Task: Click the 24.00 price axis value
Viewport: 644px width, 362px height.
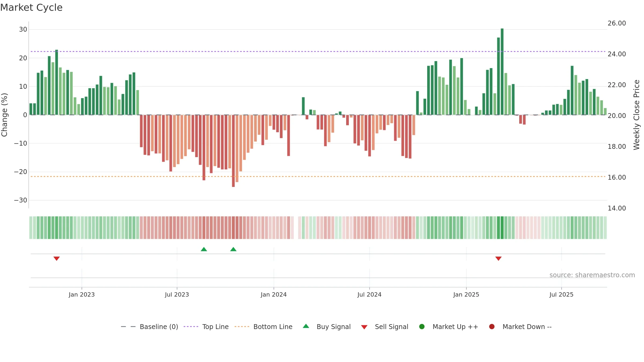Action: click(617, 54)
